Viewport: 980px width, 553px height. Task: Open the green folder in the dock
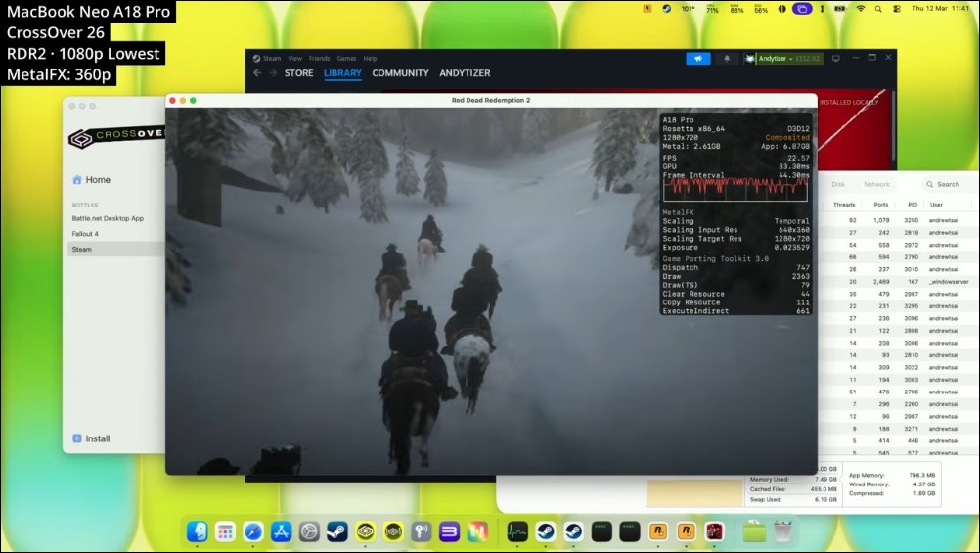click(754, 531)
